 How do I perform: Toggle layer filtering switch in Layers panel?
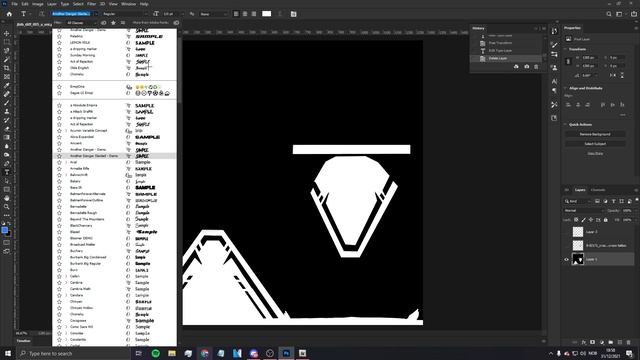point(637,200)
